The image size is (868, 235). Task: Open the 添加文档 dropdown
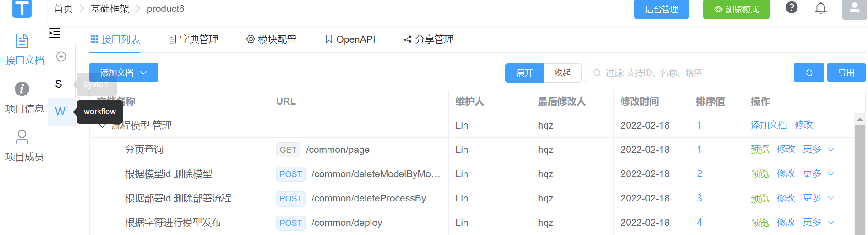[124, 73]
